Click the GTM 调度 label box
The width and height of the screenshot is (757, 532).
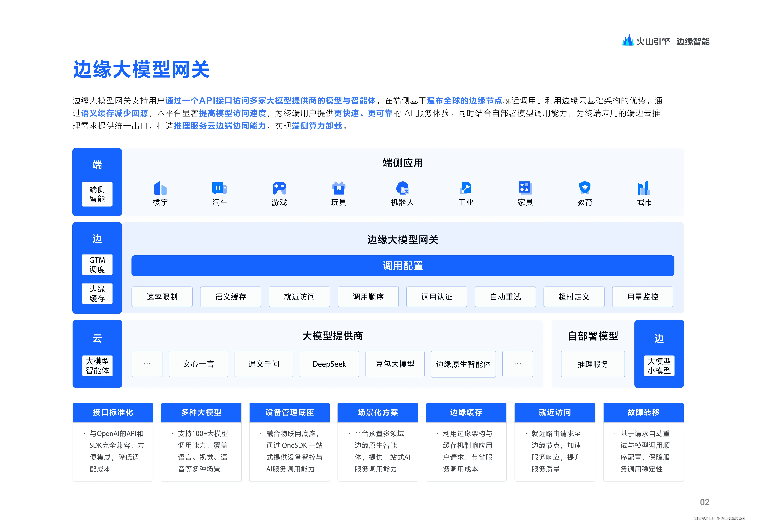pyautogui.click(x=97, y=265)
